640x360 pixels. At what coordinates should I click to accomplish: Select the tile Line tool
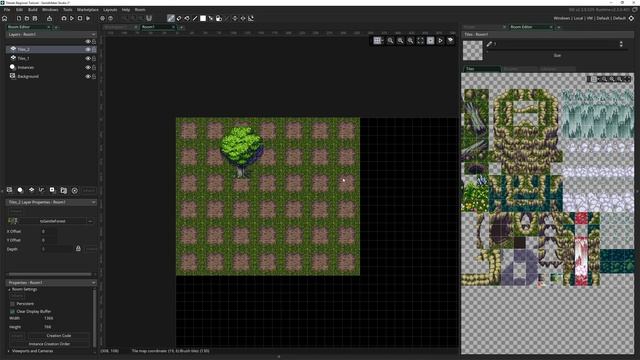click(195, 18)
